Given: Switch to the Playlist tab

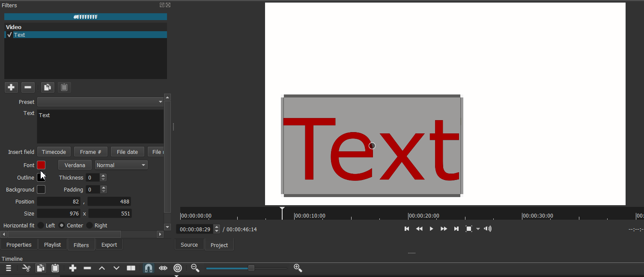Looking at the screenshot, I should pos(53,245).
